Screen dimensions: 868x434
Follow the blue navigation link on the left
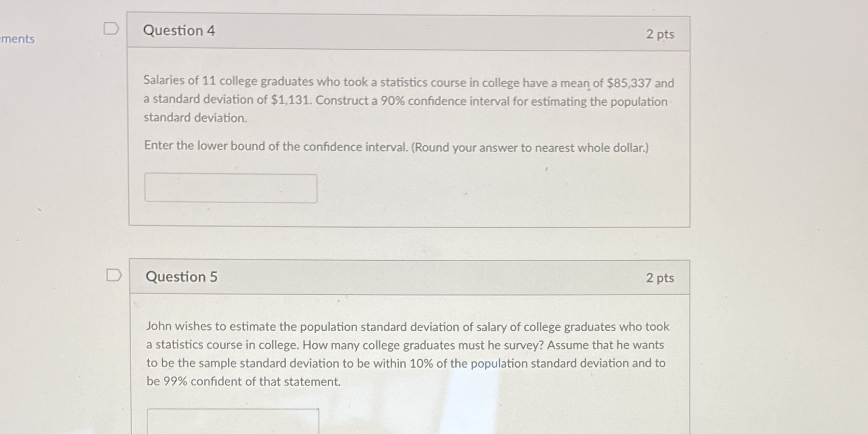17,39
